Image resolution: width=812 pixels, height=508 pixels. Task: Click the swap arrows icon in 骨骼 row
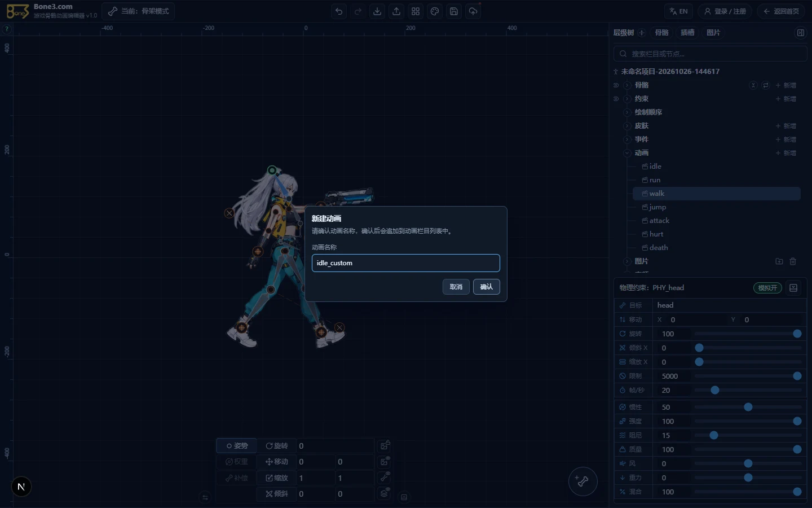coord(766,85)
